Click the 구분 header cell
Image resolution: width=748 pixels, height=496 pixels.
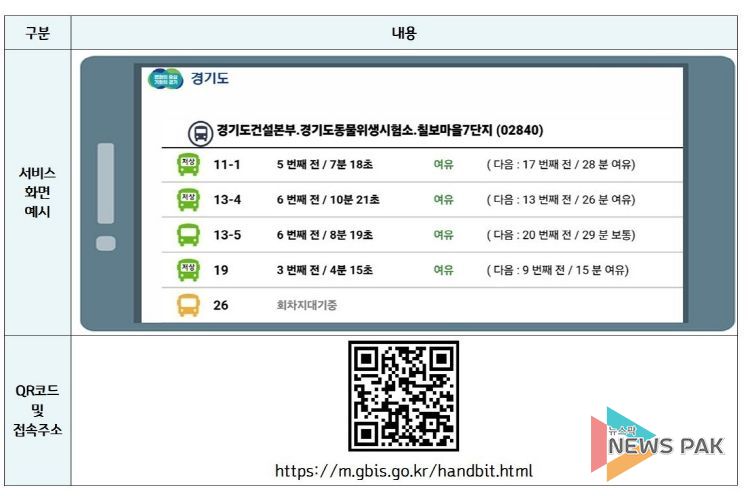(x=38, y=33)
